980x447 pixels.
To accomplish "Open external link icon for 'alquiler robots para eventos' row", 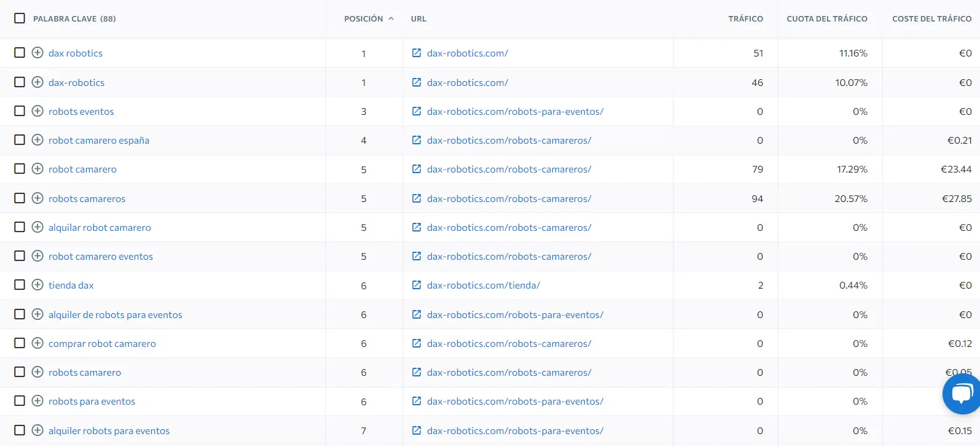I will click(x=417, y=430).
